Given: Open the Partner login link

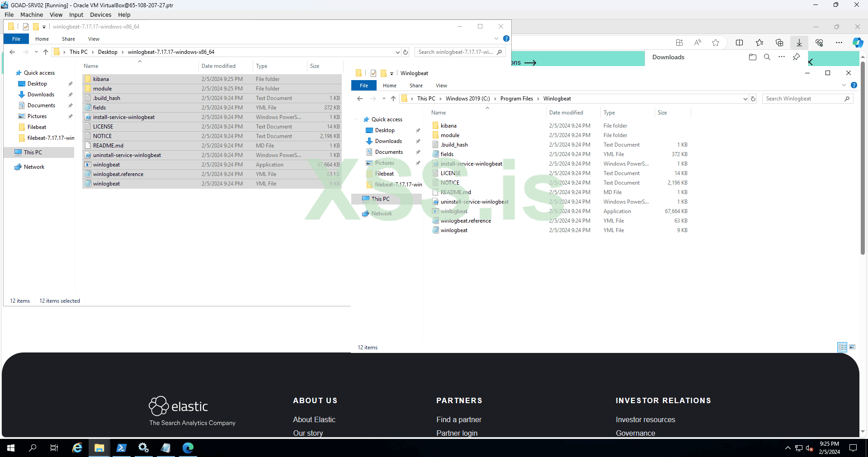Looking at the screenshot, I should (457, 433).
